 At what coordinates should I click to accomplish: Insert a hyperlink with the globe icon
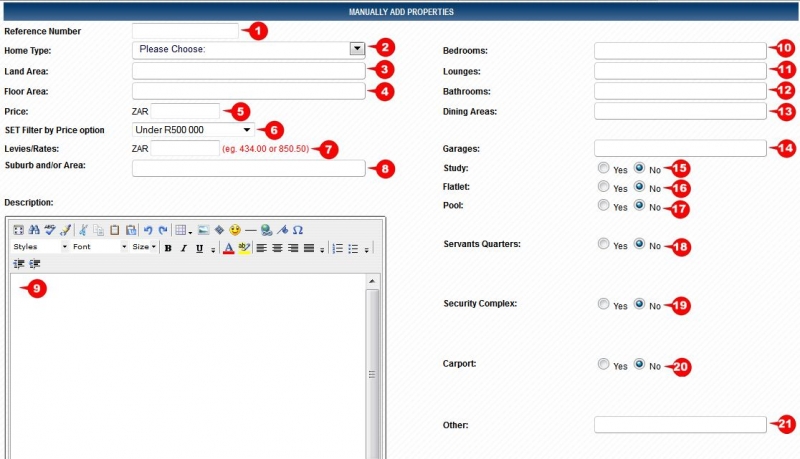(266, 230)
